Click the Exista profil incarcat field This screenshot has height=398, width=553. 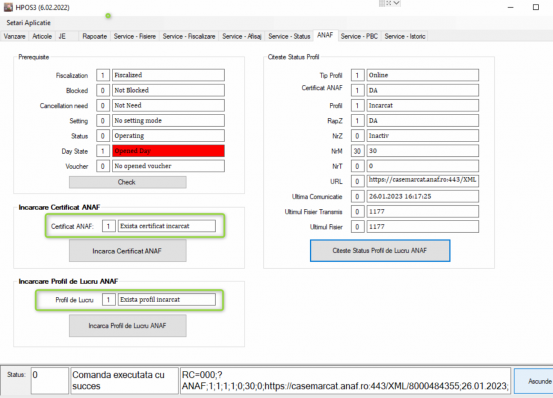(166, 300)
